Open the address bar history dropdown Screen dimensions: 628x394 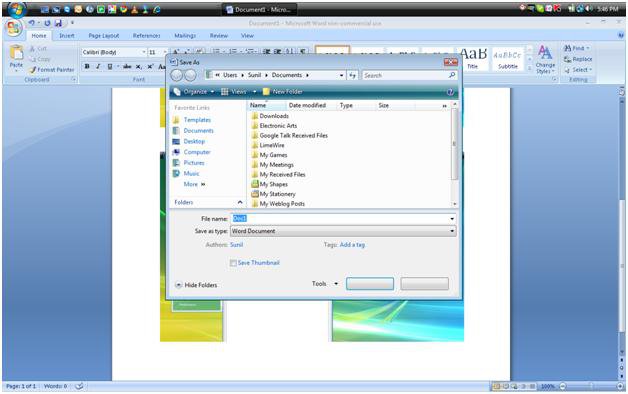click(341, 75)
